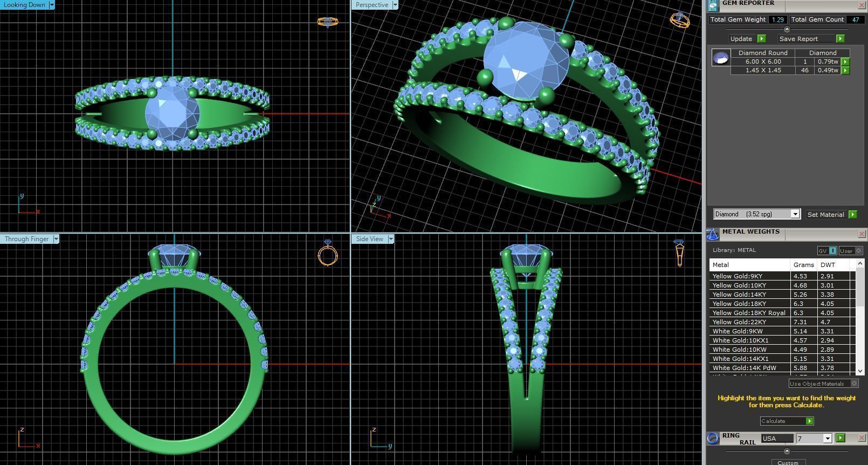
Task: Select the Yellow Gold:18KY row
Action: [782, 304]
